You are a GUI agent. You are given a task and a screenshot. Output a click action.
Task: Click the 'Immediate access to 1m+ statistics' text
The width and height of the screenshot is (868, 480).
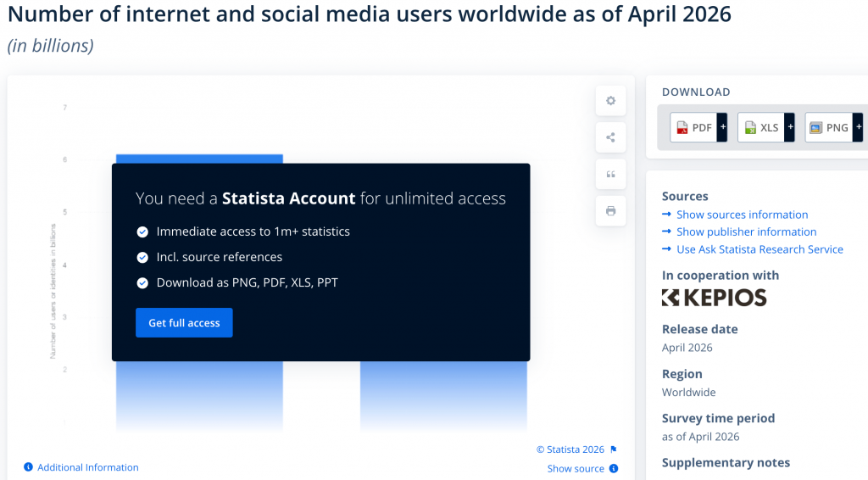(253, 232)
